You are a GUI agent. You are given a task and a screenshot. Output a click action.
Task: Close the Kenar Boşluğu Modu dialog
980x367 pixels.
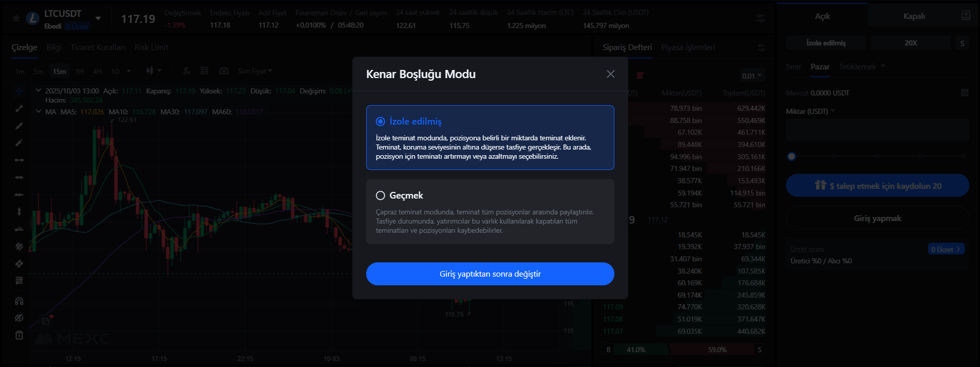[610, 74]
